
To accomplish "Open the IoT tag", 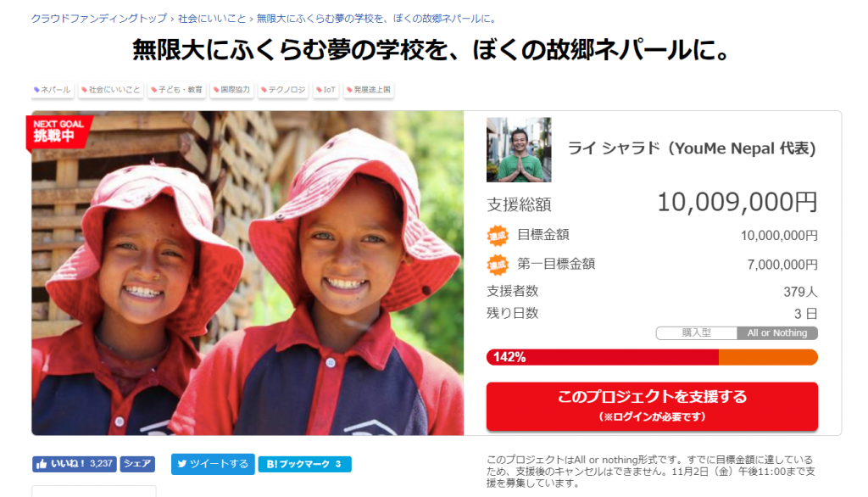I will pos(325,90).
